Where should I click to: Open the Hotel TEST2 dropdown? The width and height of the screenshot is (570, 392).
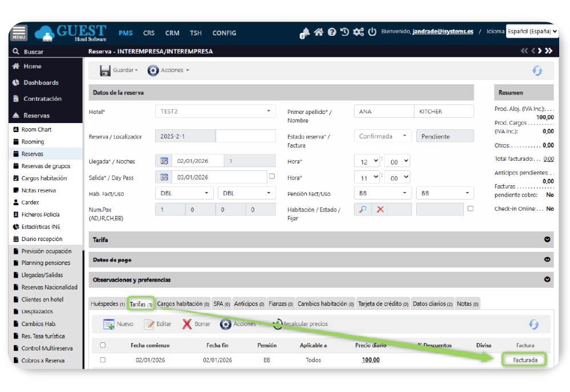coord(215,112)
